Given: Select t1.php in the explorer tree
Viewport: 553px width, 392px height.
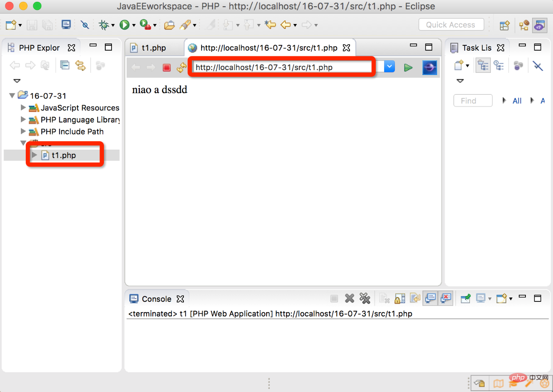Looking at the screenshot, I should tap(64, 155).
